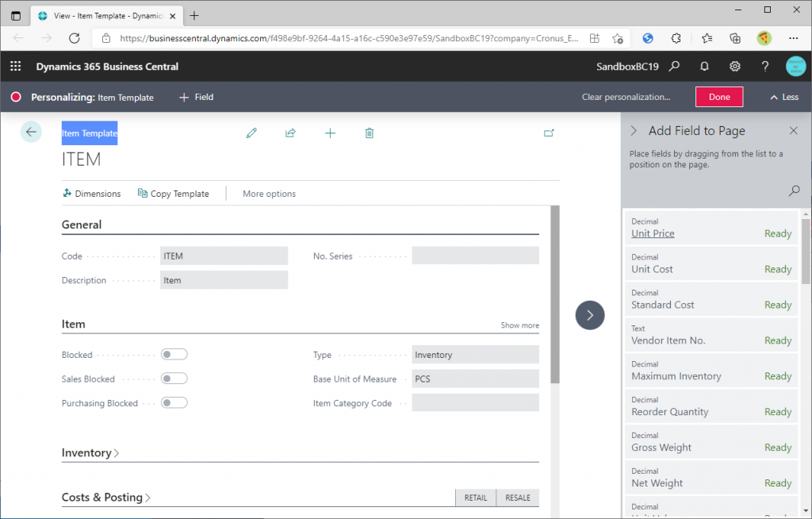
Task: Open the help question mark
Action: (x=765, y=67)
